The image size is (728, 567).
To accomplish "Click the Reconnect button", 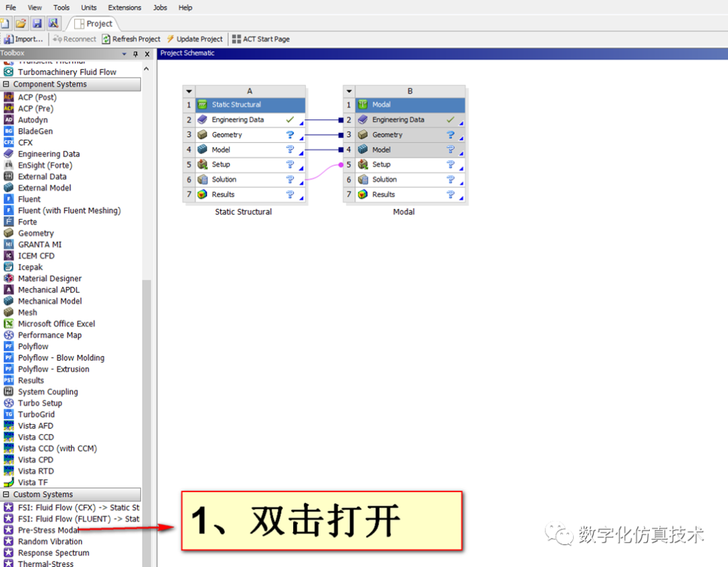I will (74, 39).
